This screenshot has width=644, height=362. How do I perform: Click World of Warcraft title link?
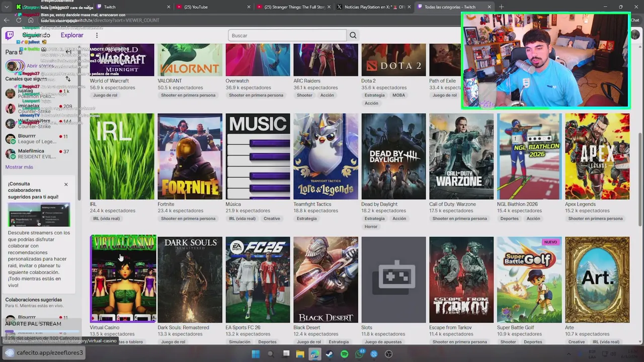[x=109, y=80]
